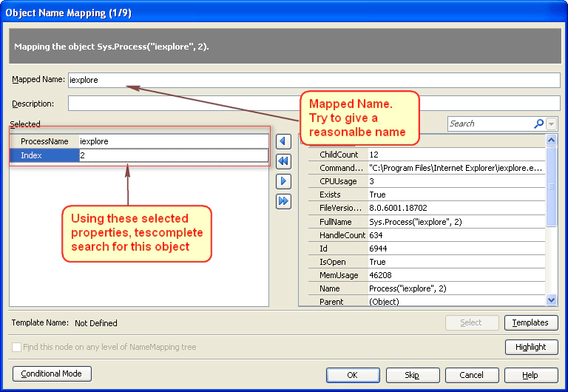Confirm mapping with OK button

352,375
